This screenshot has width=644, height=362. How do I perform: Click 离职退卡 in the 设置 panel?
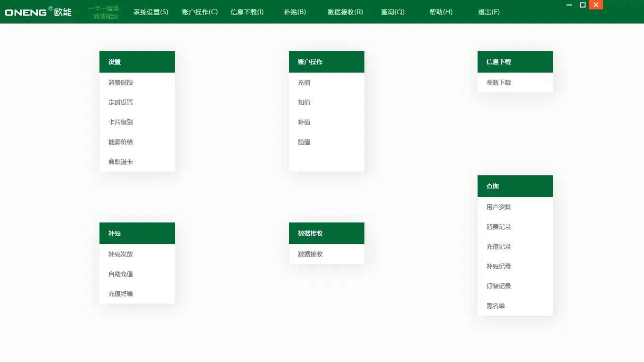(x=120, y=162)
